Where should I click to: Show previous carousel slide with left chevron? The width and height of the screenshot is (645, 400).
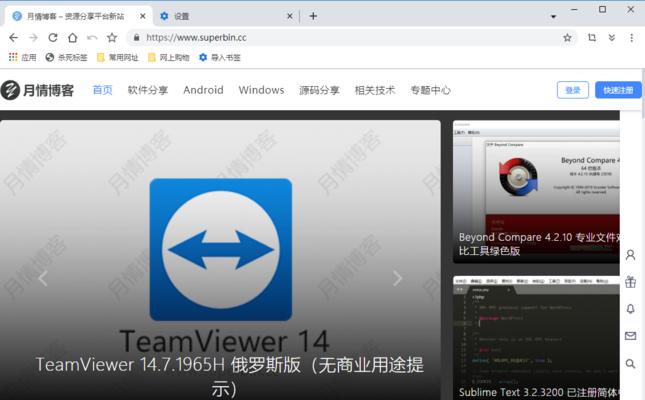[43, 279]
